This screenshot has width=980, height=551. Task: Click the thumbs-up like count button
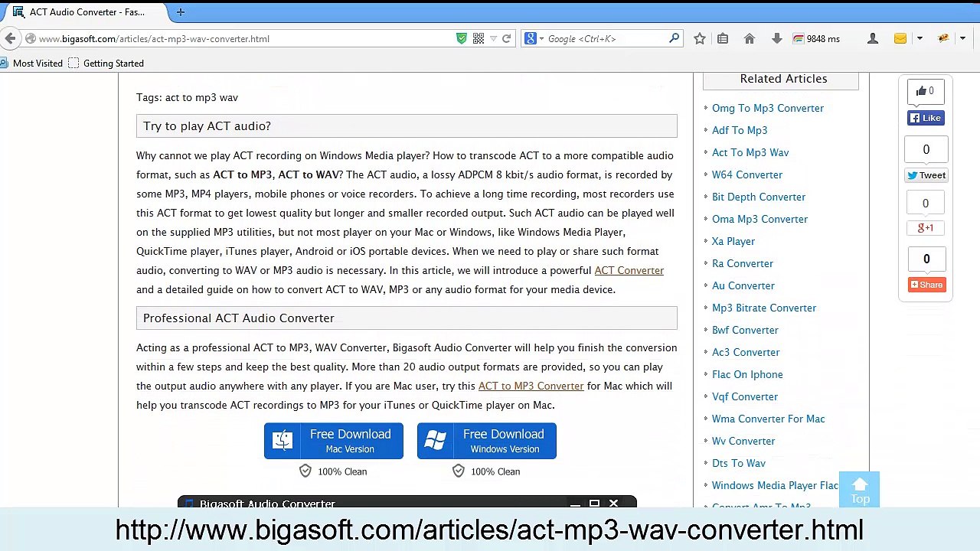(x=926, y=91)
